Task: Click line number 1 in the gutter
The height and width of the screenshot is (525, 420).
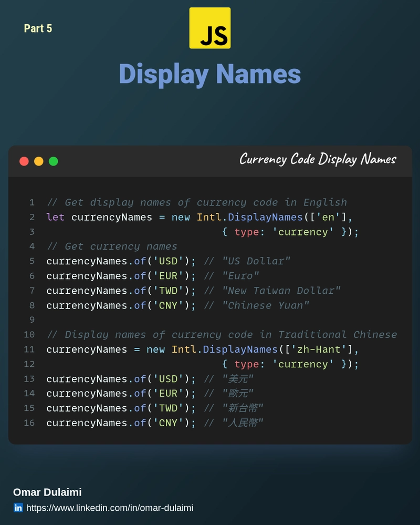Action: pos(32,202)
